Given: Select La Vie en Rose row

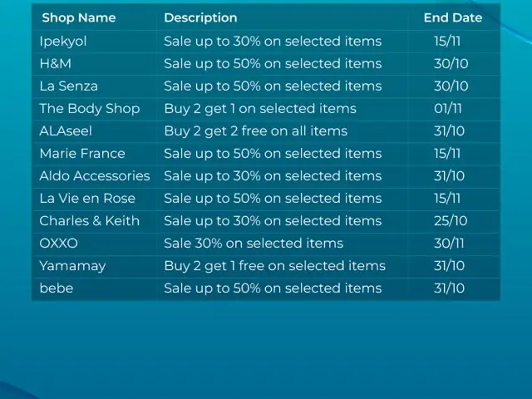Looking at the screenshot, I should coord(266,199).
